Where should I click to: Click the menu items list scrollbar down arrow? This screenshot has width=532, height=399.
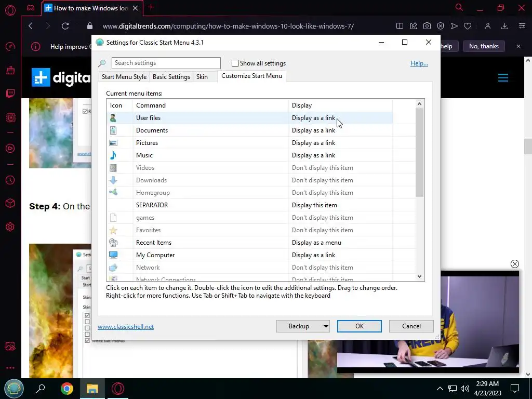pos(419,276)
